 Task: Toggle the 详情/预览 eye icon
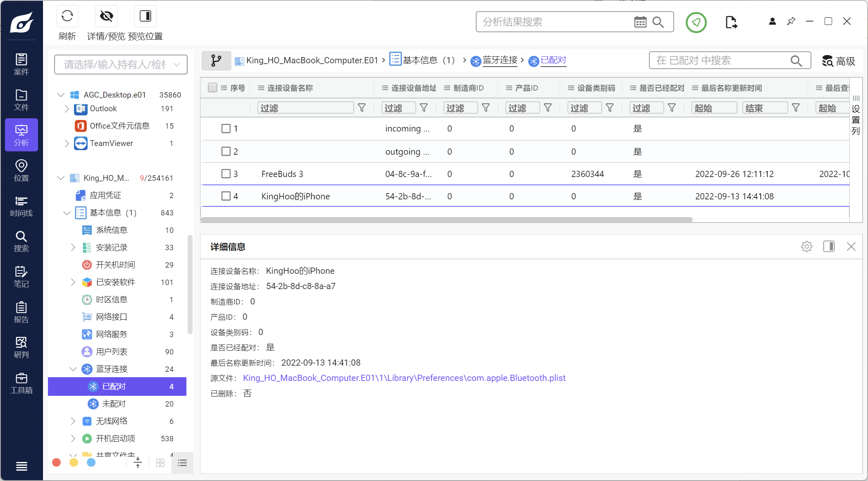coord(106,16)
